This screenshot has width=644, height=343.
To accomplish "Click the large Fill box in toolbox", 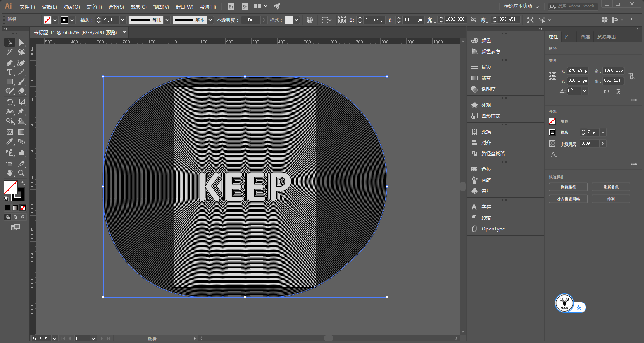I will click(x=10, y=187).
